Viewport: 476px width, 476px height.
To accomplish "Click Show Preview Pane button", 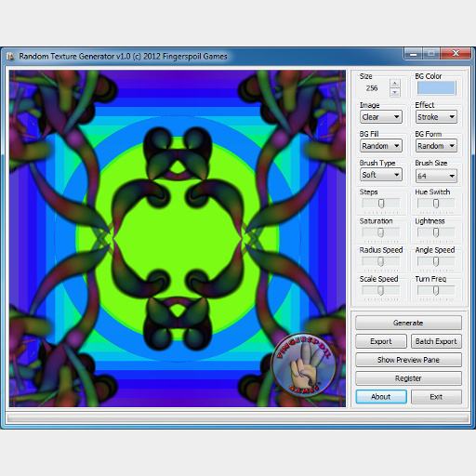I will point(408,360).
